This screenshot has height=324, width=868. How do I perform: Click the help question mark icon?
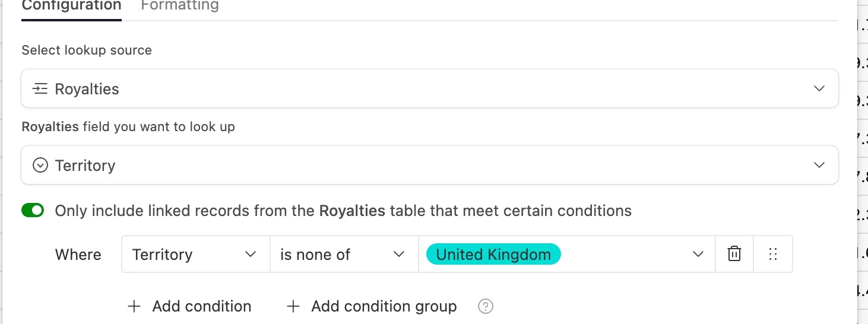tap(486, 306)
